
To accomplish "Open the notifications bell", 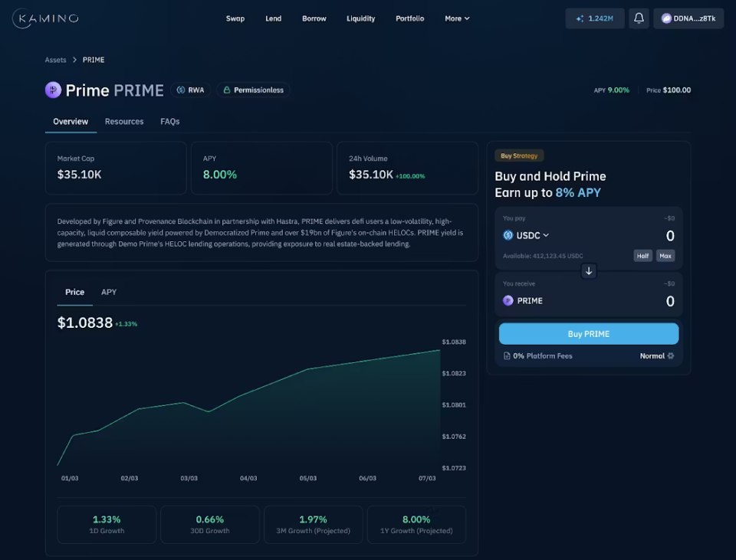I will pyautogui.click(x=639, y=18).
